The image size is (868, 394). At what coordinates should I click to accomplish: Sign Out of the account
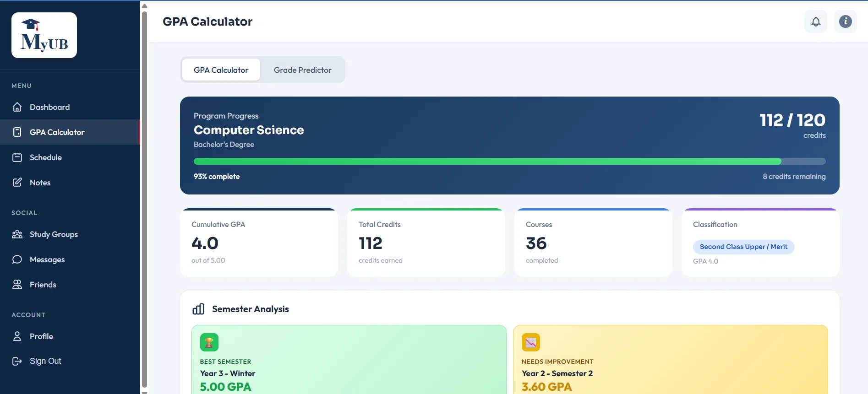70,361
